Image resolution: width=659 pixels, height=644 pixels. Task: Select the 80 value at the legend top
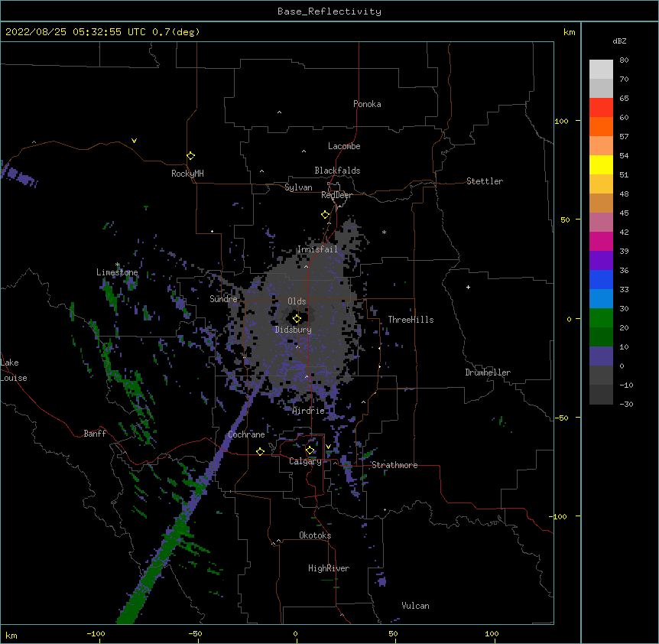[x=624, y=60]
